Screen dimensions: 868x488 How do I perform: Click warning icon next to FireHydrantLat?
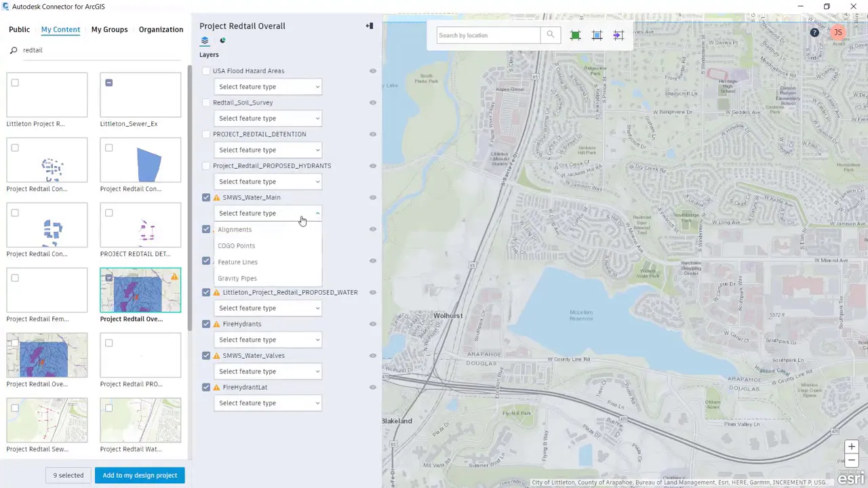pos(217,388)
